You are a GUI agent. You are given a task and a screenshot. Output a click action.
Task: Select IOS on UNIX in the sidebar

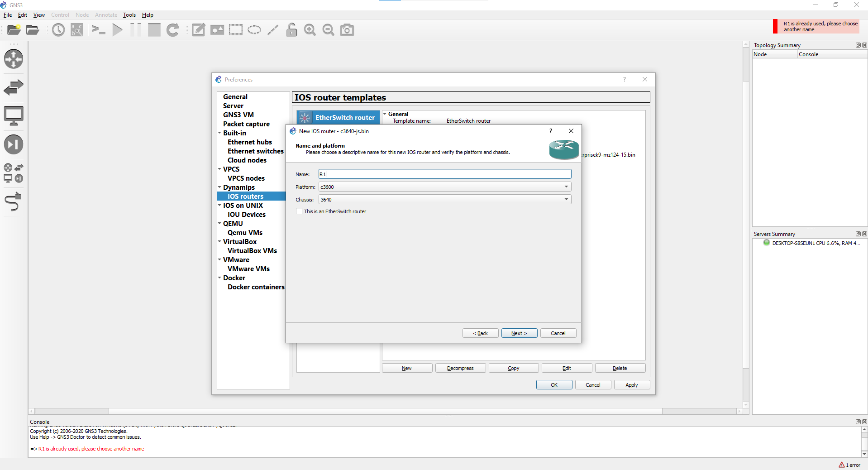tap(243, 205)
